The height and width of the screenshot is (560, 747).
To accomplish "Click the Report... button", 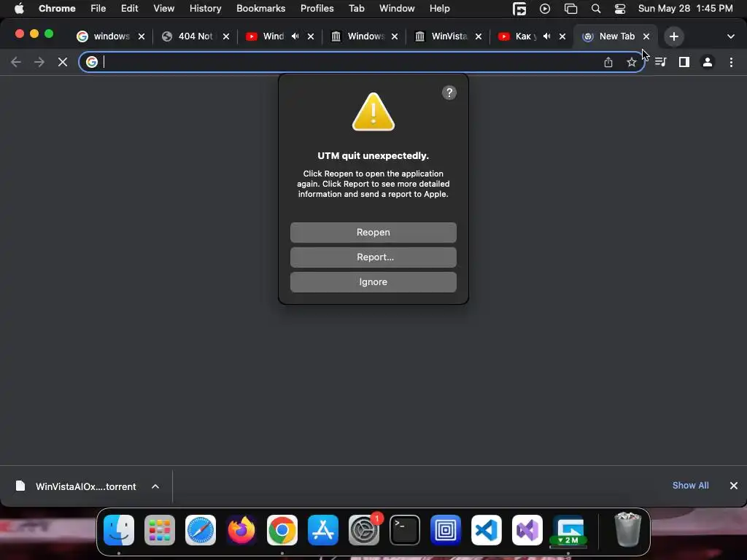I will [373, 257].
